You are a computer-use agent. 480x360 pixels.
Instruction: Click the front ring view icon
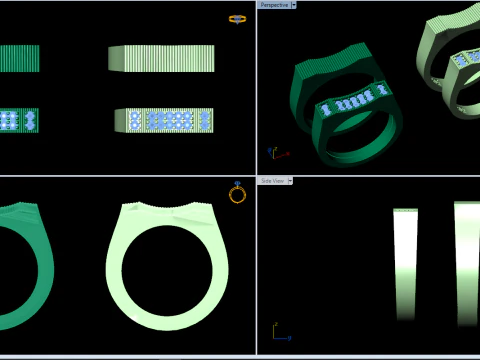tap(237, 193)
